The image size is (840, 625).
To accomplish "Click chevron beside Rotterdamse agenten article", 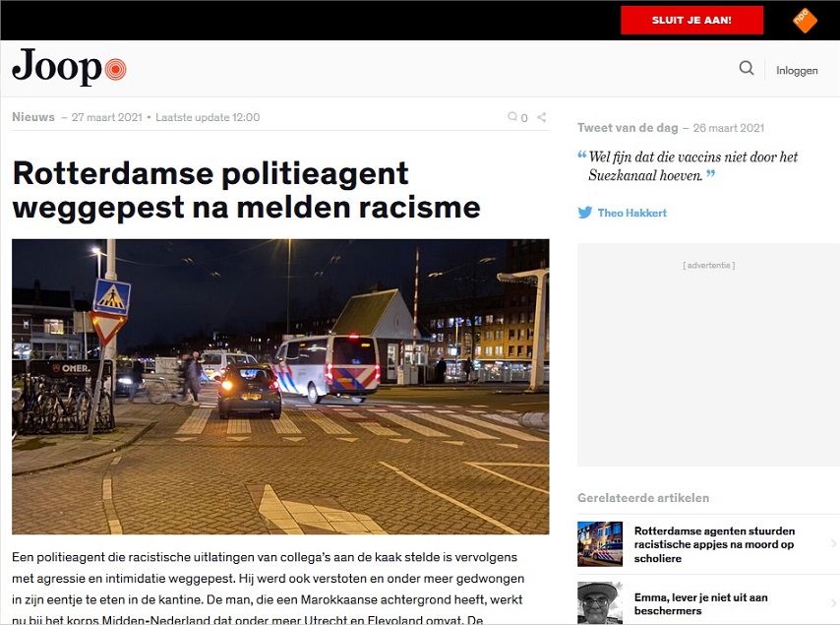I will point(833,544).
